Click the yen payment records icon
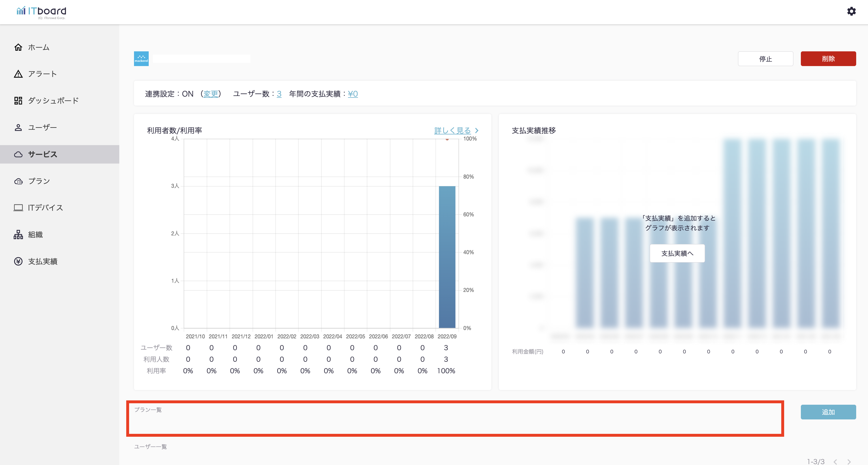The height and width of the screenshot is (465, 868). point(18,261)
